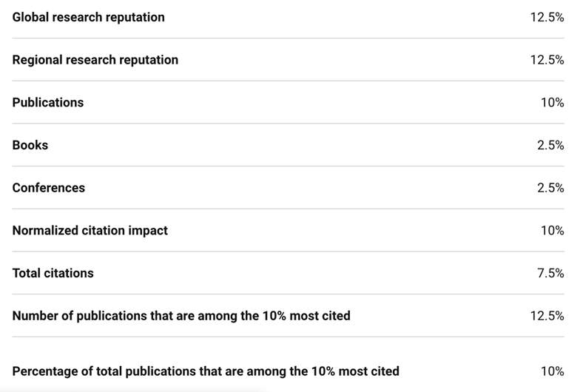The height and width of the screenshot is (392, 583).
Task: Select the 7.5% value for Total citations
Action: [550, 273]
